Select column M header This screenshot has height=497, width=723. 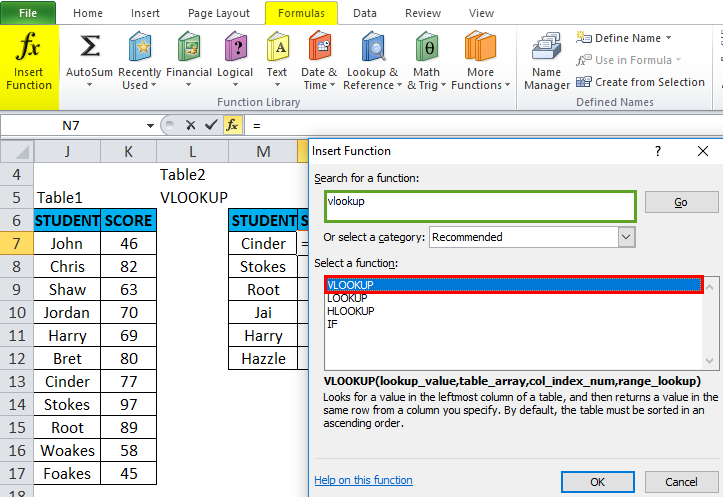(263, 152)
